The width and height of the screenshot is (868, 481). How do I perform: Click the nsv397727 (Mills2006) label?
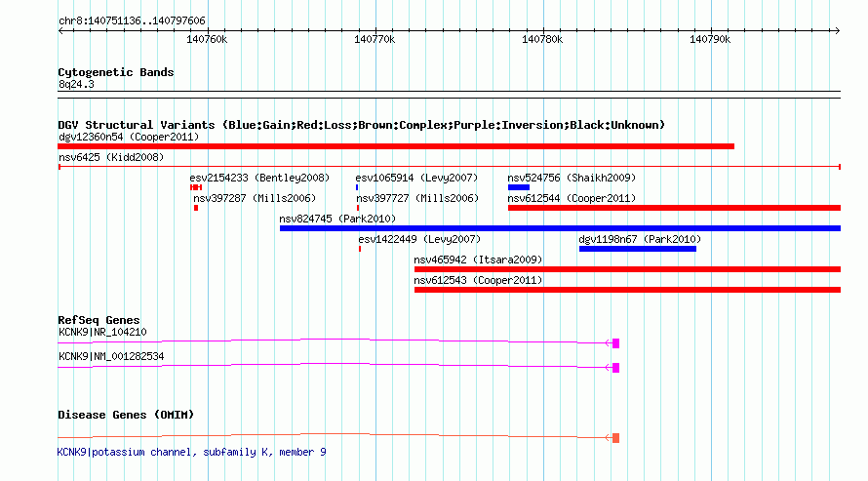click(417, 198)
